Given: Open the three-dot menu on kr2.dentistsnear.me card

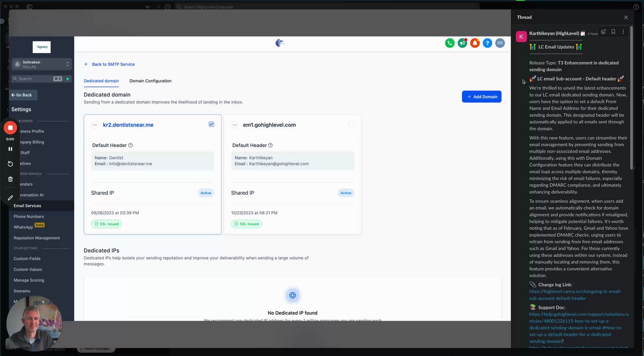Looking at the screenshot, I should point(95,125).
